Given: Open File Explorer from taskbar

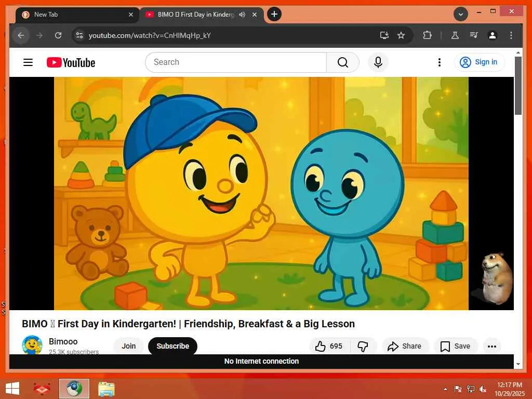Looking at the screenshot, I should [x=106, y=389].
